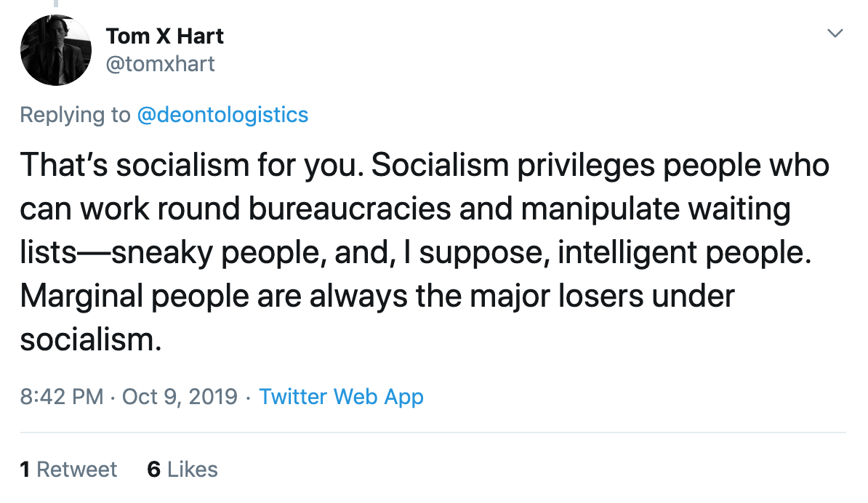Click the final word "socialism." in tweet

(90, 340)
